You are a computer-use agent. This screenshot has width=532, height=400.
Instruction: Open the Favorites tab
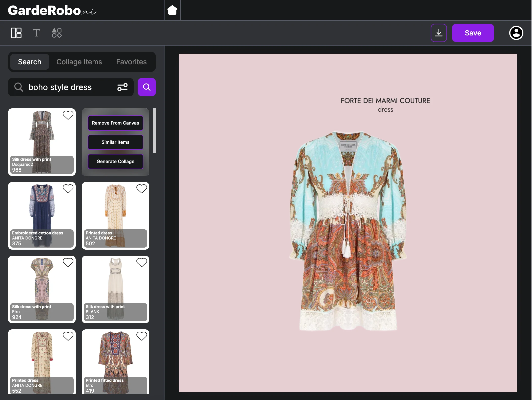pyautogui.click(x=131, y=62)
